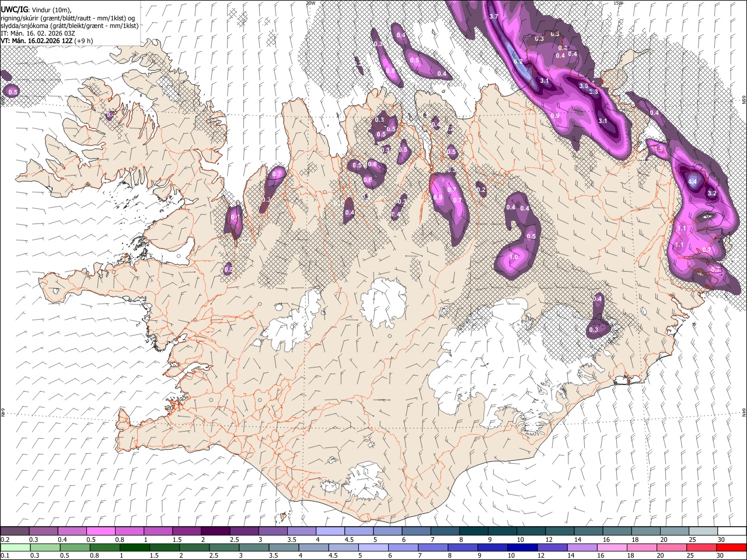Select the light pink 16 swatch in bottom legend
Screen dimensions: 747x560
612,547
